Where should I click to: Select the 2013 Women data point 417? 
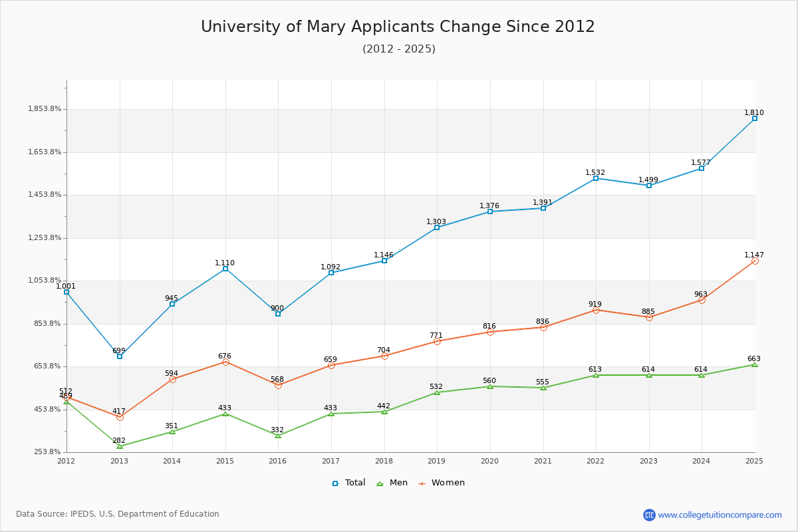click(120, 417)
